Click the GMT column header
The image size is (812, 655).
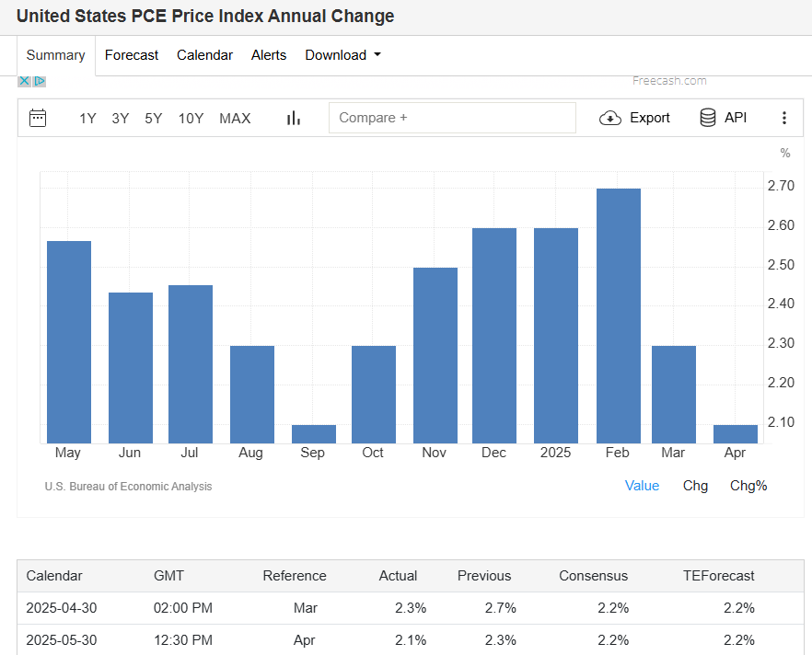pyautogui.click(x=168, y=576)
